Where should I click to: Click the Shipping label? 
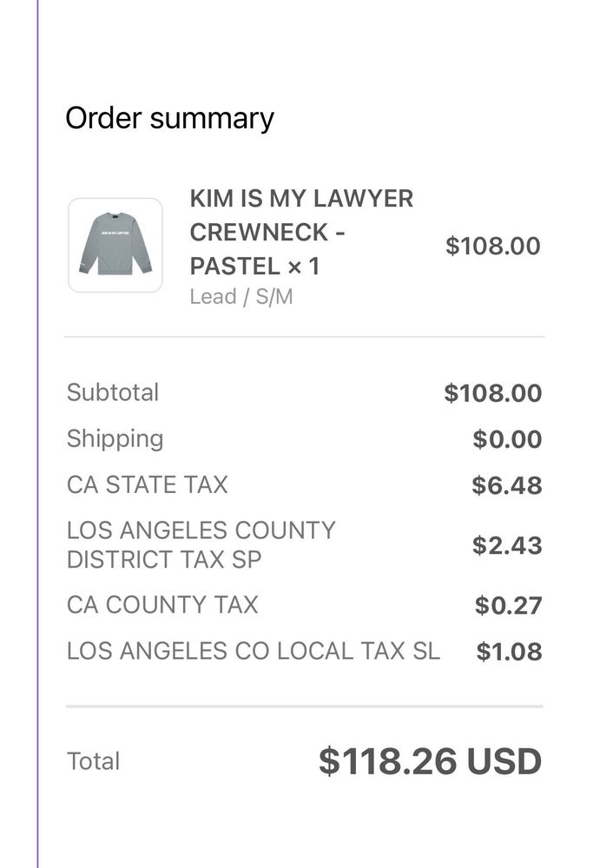[x=115, y=438]
